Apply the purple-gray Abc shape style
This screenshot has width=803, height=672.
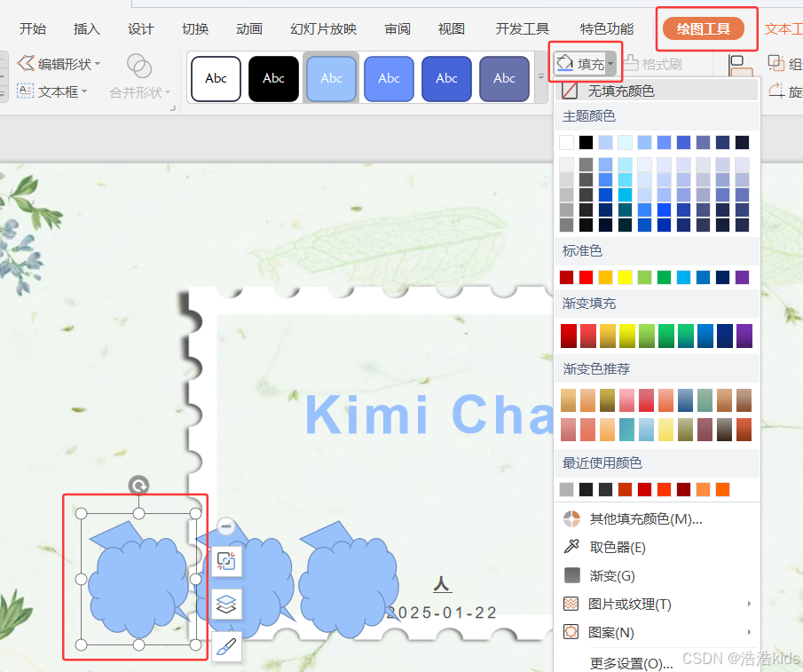[x=505, y=78]
